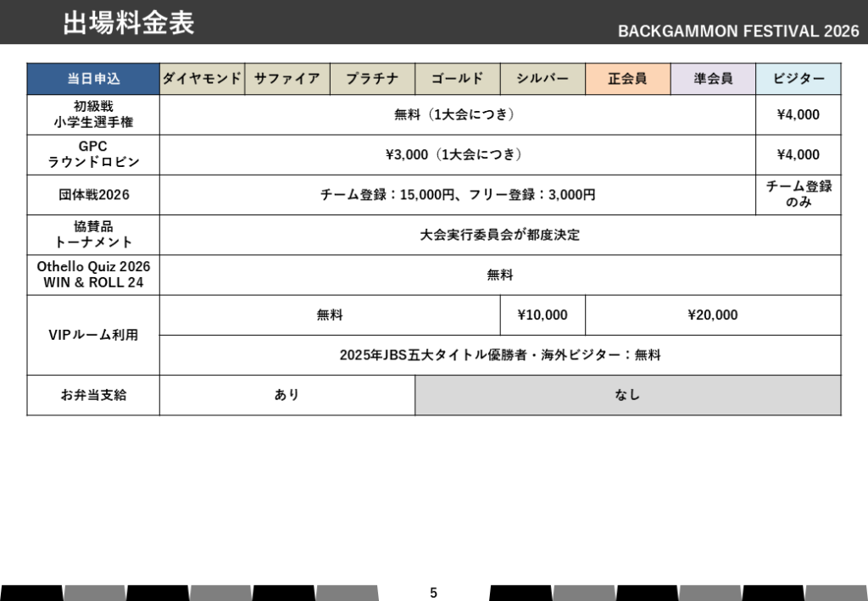Click the ¥10,000 cell in VIP row
This screenshot has width=868, height=601.
click(542, 315)
